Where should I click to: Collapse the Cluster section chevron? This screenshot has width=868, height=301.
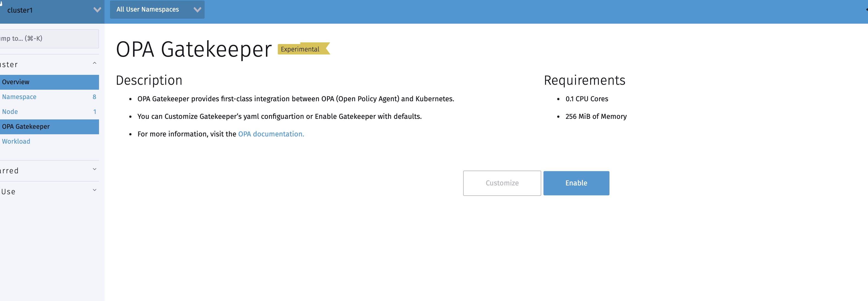pos(94,63)
